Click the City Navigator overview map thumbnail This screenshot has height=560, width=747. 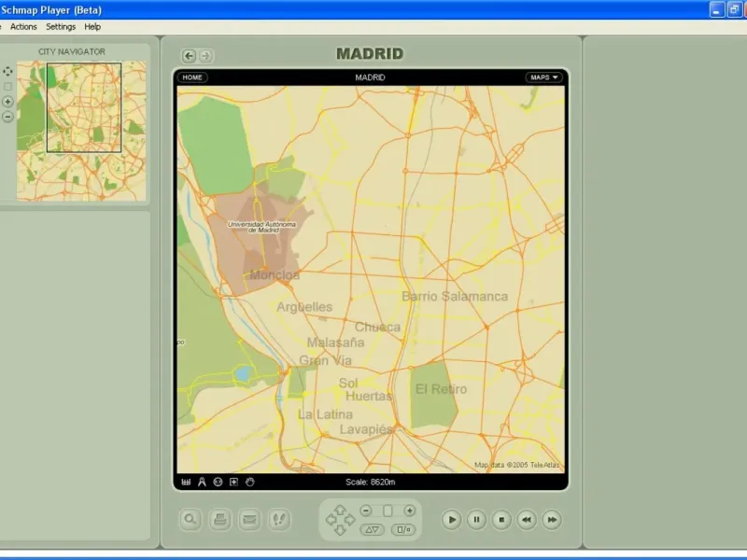pyautogui.click(x=82, y=131)
